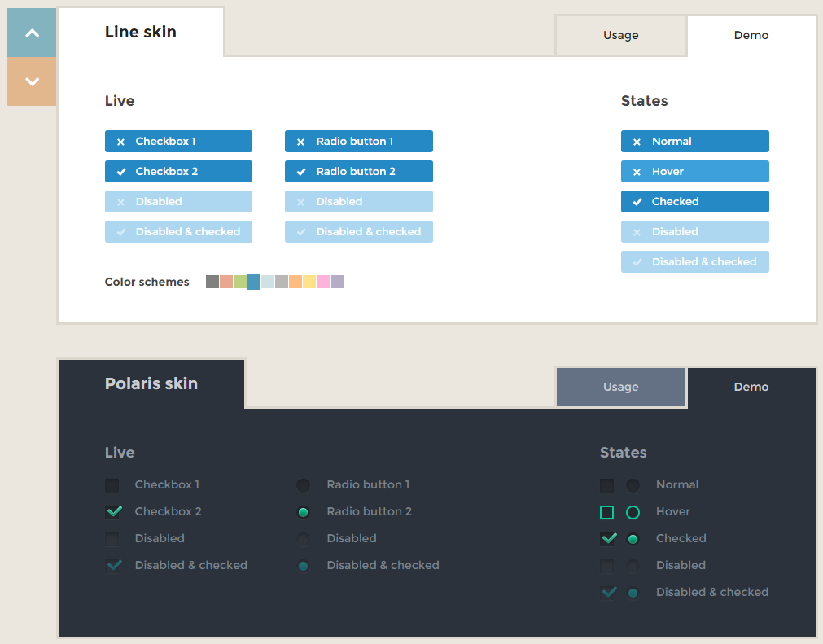823x644 pixels.
Task: Click Polaris Live disabled unchecked radio
Action: [x=304, y=539]
